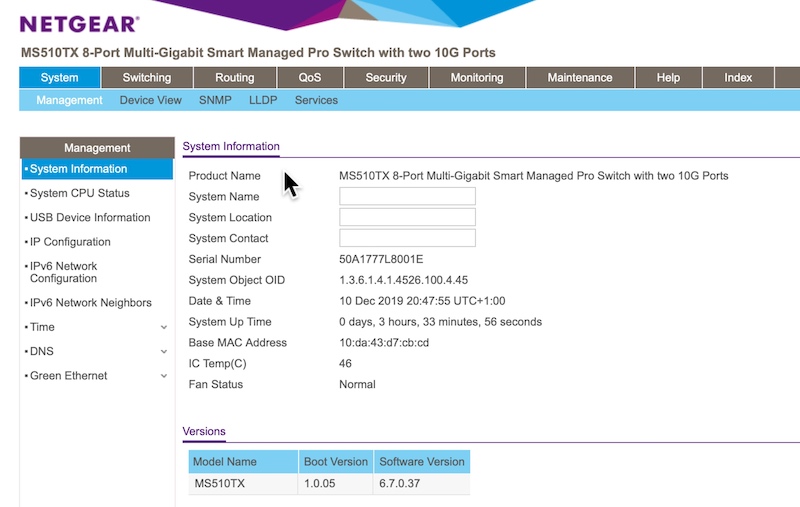Expand the Green Ethernet chevron
Viewport: 800px width, 507px height.
tap(164, 376)
